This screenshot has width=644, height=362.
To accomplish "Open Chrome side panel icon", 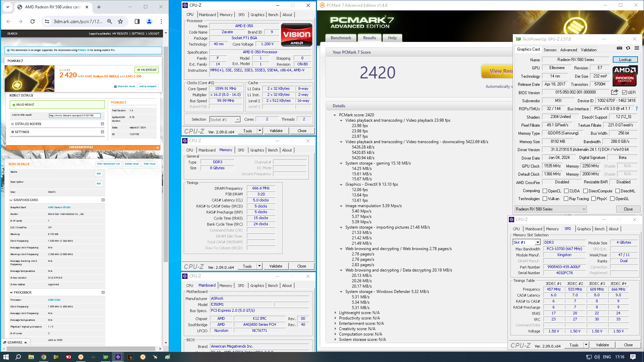I will (x=137, y=21).
